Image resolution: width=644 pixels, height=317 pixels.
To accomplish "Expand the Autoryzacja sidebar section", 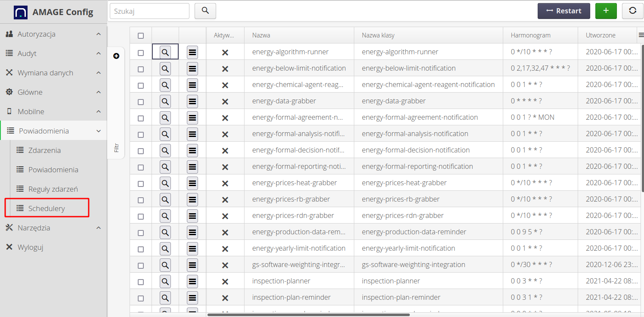I will (53, 34).
